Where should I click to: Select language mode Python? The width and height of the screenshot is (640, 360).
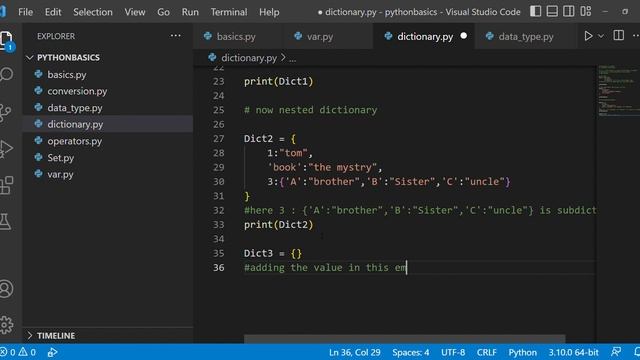[522, 352]
